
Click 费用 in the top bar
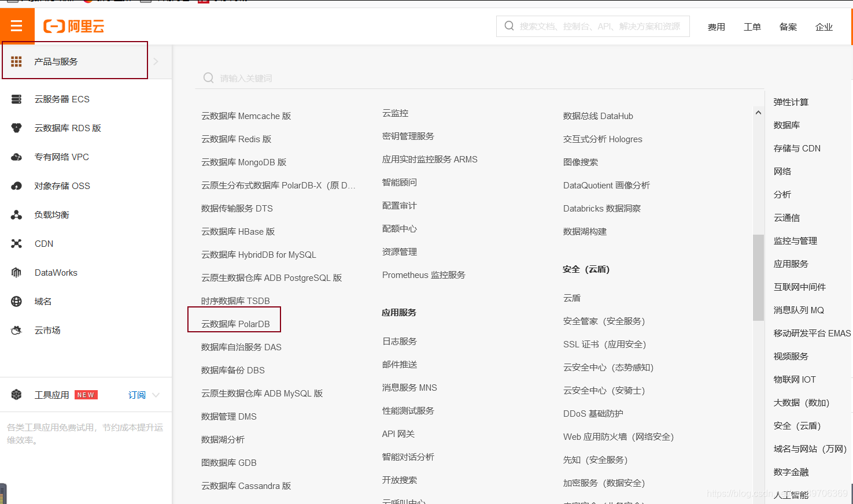[717, 27]
